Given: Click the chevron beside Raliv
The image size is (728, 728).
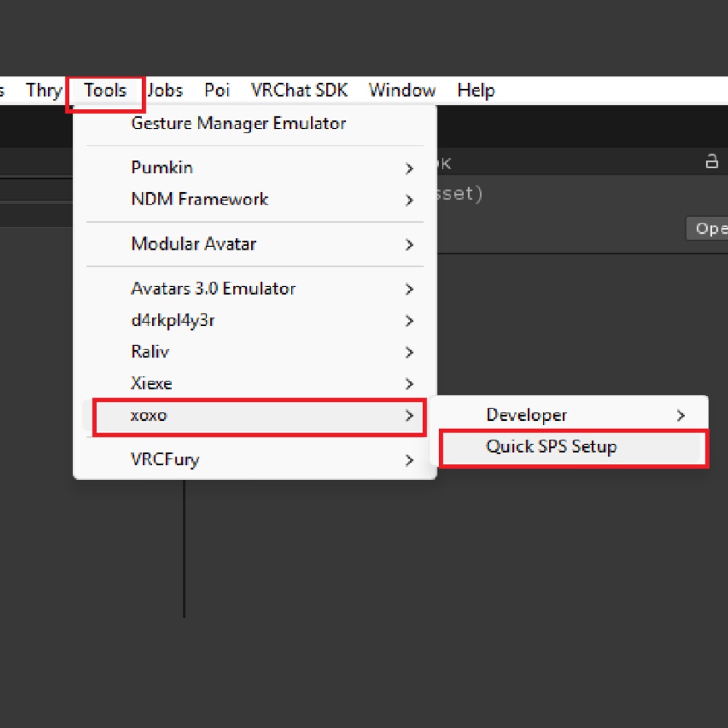Looking at the screenshot, I should tap(409, 352).
